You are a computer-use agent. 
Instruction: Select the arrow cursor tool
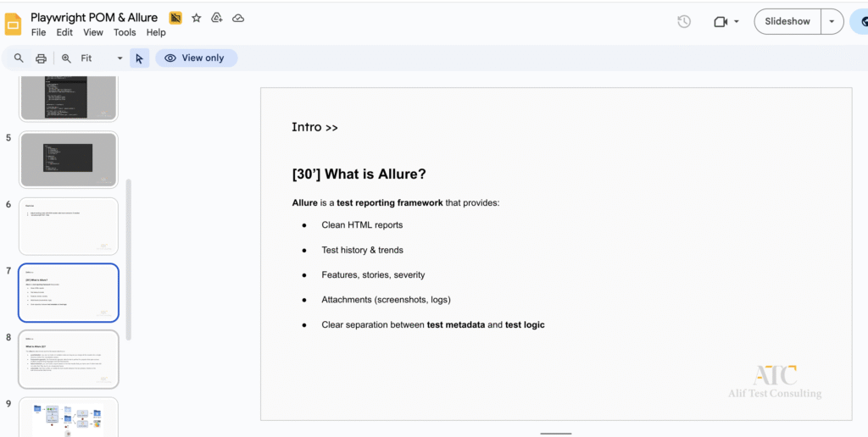pyautogui.click(x=140, y=58)
